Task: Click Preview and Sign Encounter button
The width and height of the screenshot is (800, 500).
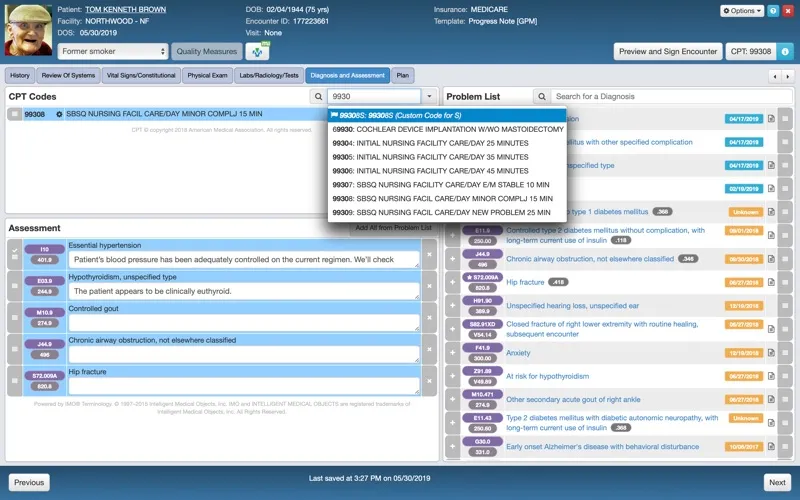Action: 668,52
